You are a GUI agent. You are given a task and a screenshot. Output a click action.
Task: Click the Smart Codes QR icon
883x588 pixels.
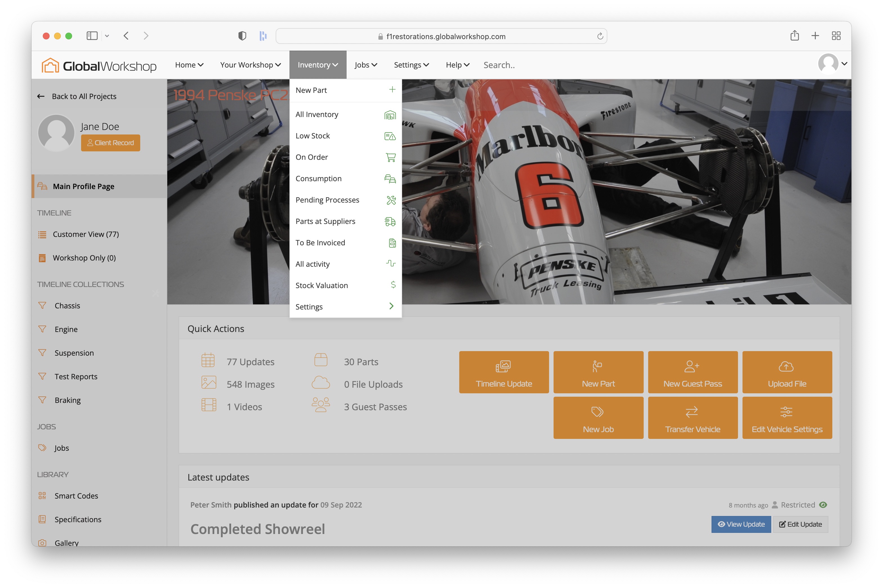click(x=42, y=496)
